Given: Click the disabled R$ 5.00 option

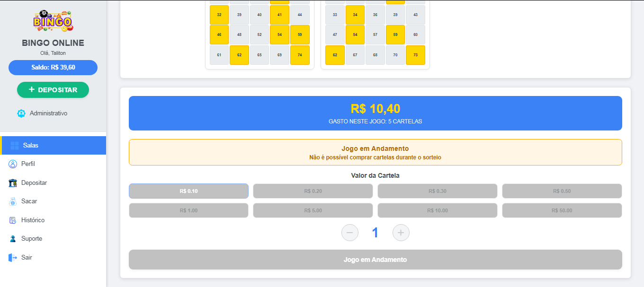Looking at the screenshot, I should coord(313,210).
